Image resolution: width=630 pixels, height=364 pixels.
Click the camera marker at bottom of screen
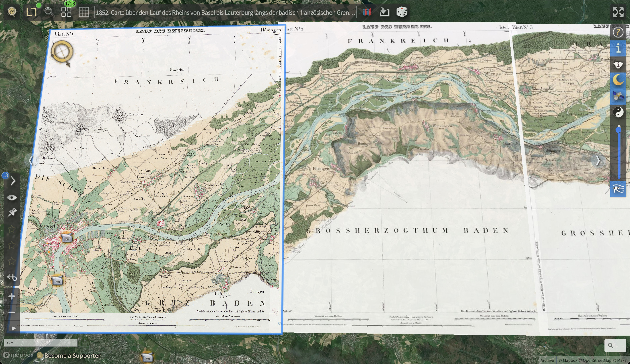coord(147,357)
